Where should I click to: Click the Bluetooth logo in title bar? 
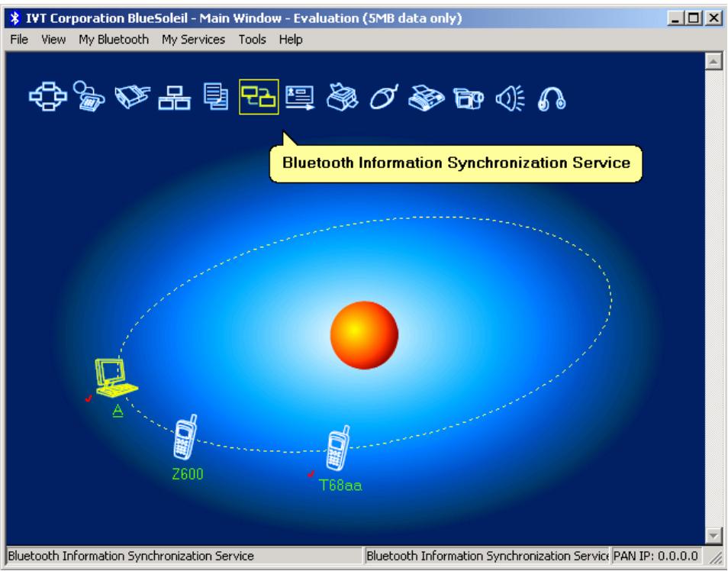pyautogui.click(x=14, y=18)
